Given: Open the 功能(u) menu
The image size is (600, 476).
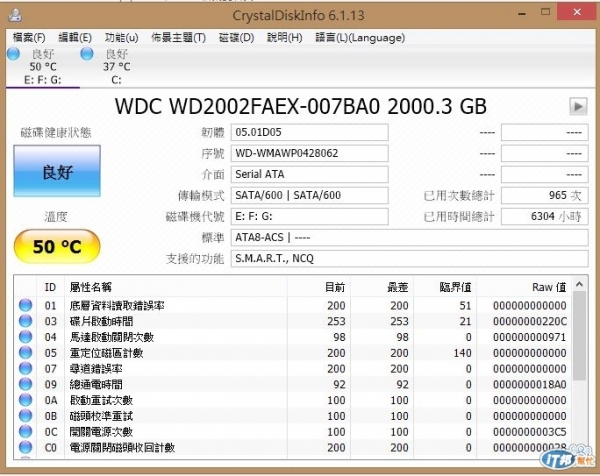Looking at the screenshot, I should tap(121, 37).
